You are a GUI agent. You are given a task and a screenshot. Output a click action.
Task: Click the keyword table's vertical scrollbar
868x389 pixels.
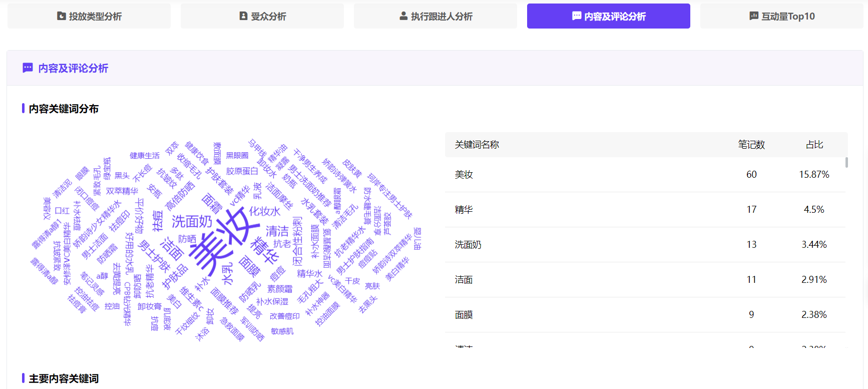pyautogui.click(x=846, y=163)
